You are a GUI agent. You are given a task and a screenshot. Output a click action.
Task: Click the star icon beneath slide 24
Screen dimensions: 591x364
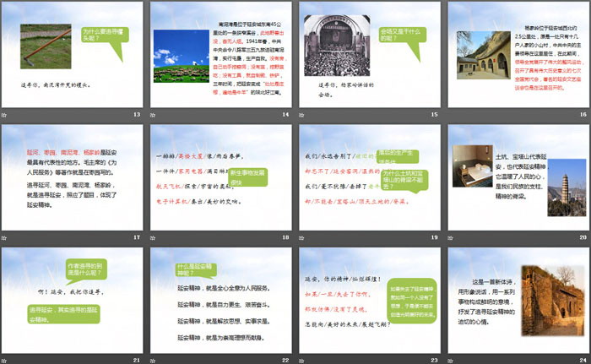point(450,361)
